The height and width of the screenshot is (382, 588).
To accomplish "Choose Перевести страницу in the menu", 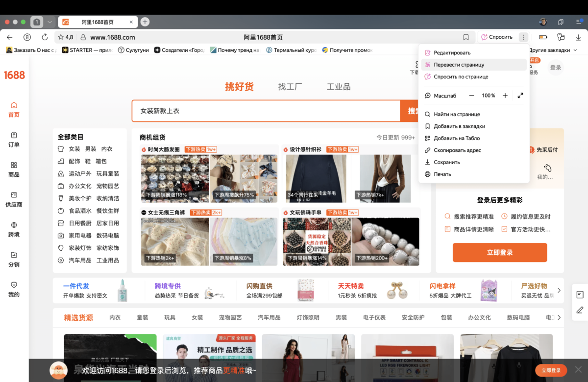I will pos(474,65).
